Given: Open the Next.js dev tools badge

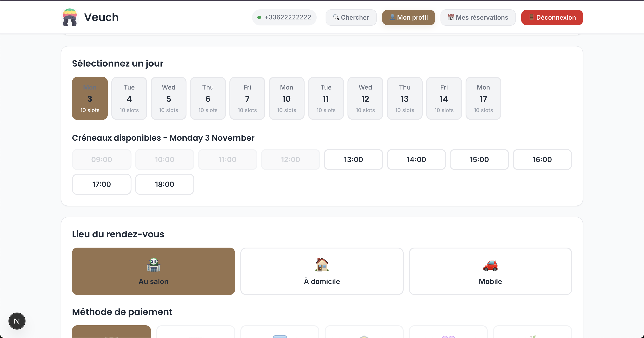Looking at the screenshot, I should [x=17, y=321].
